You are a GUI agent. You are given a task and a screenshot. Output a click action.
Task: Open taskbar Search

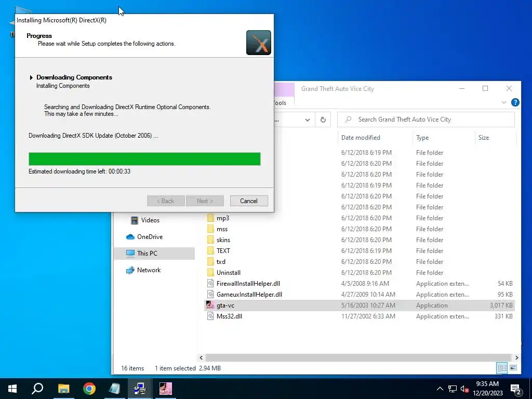[x=37, y=389]
